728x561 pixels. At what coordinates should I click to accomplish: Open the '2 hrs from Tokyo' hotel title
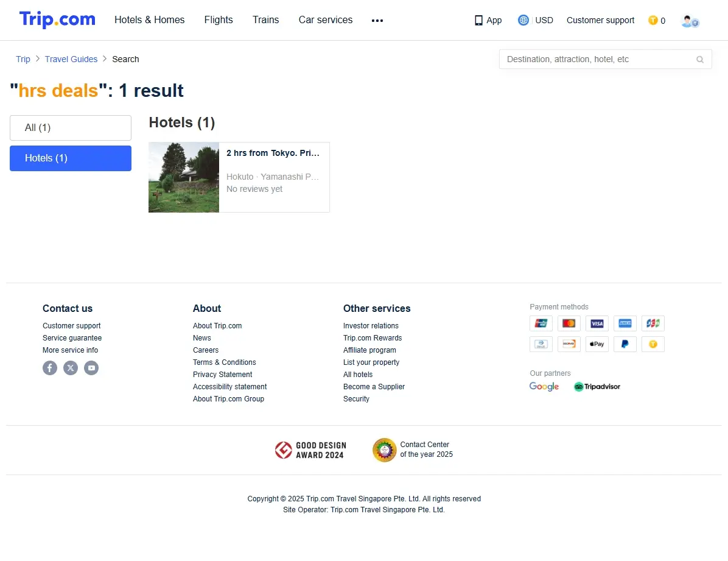tap(273, 153)
